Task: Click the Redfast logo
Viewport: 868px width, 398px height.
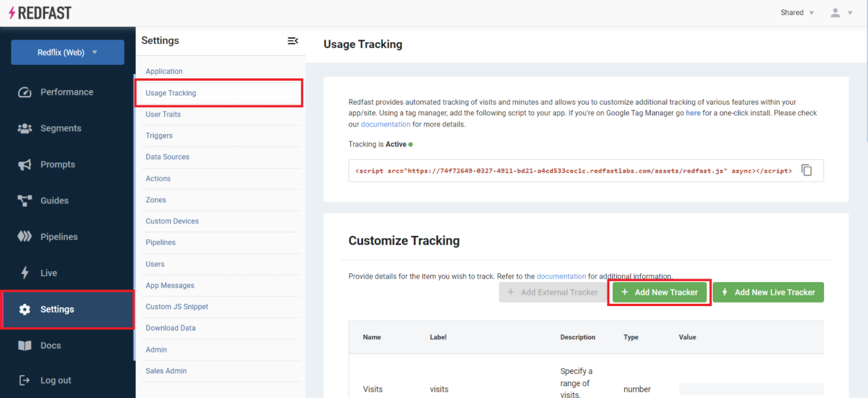Action: point(40,12)
